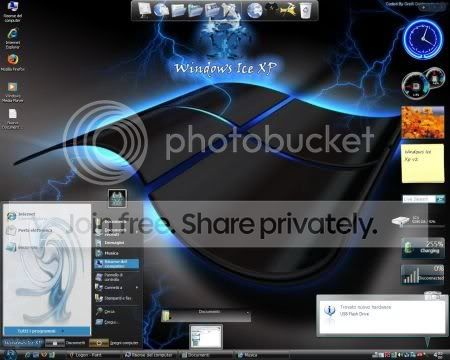Click the info icon in hardware balloon
Screen dimensions: 450x360
coord(329,311)
